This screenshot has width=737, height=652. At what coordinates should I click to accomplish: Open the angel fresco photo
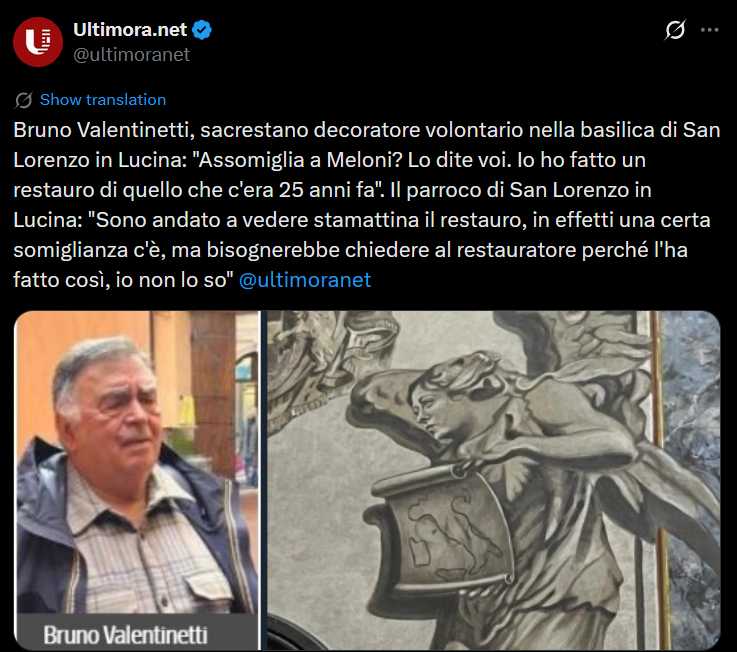tap(494, 480)
